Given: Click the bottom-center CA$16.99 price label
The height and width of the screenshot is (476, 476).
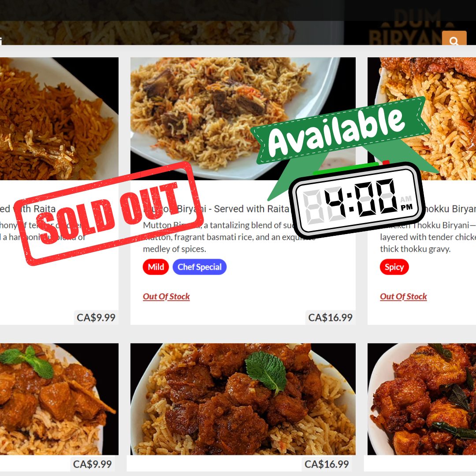Looking at the screenshot, I should [327, 464].
